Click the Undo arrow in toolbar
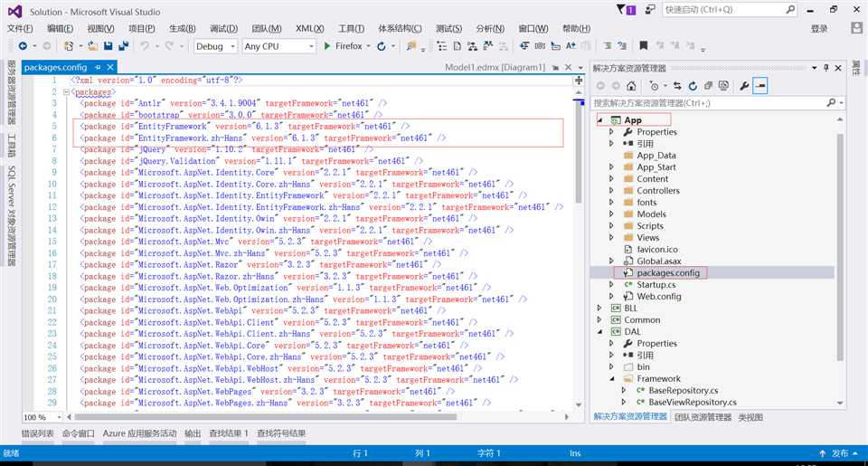This screenshot has width=868, height=466. tap(145, 46)
